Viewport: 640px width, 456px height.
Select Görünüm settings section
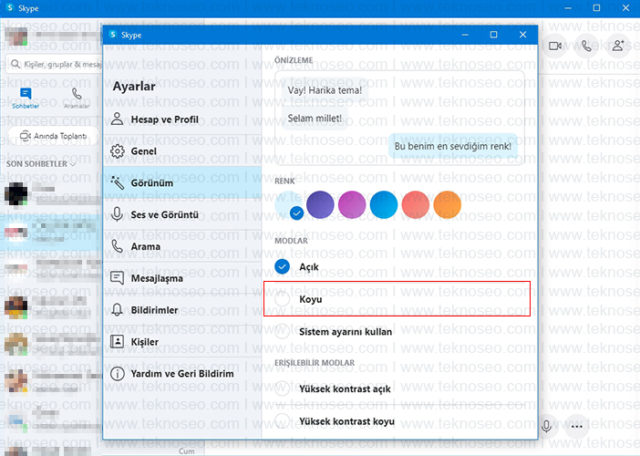tap(182, 182)
